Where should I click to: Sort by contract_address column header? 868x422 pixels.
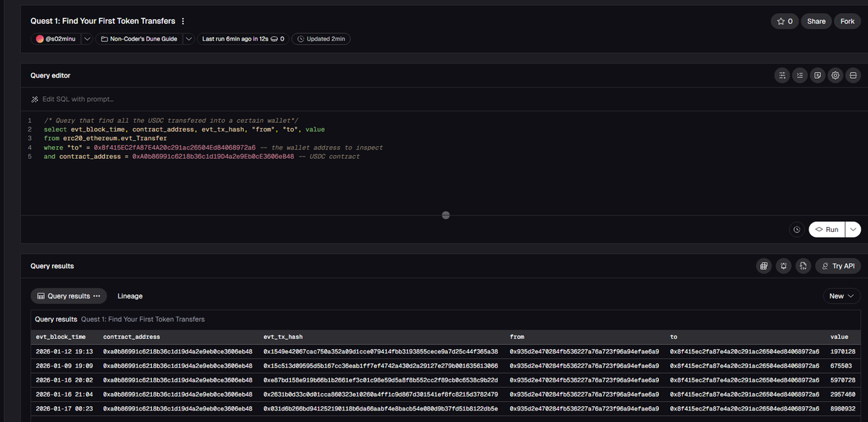click(x=132, y=337)
